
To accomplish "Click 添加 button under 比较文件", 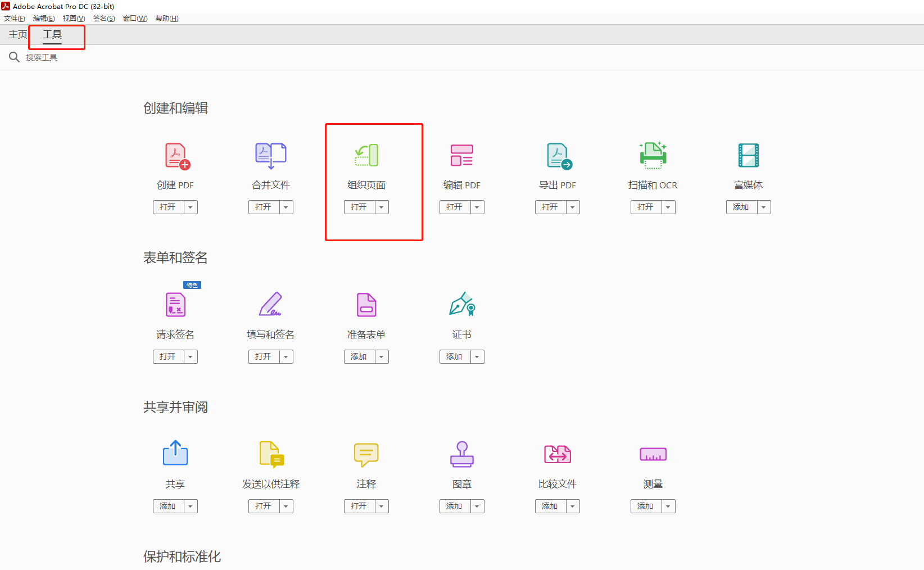I will pyautogui.click(x=550, y=506).
